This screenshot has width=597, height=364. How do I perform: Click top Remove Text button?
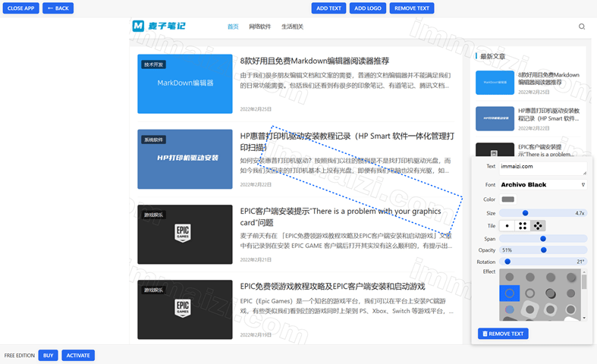[x=412, y=8]
